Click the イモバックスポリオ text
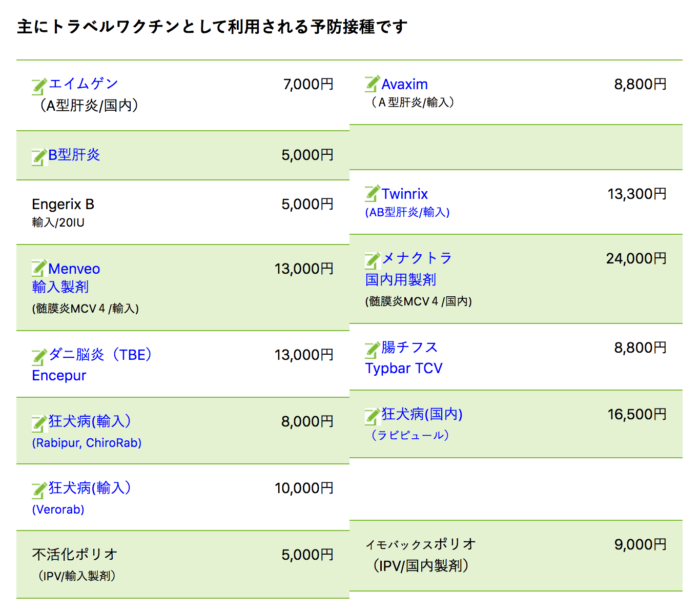This screenshot has width=700, height=611. click(x=421, y=544)
